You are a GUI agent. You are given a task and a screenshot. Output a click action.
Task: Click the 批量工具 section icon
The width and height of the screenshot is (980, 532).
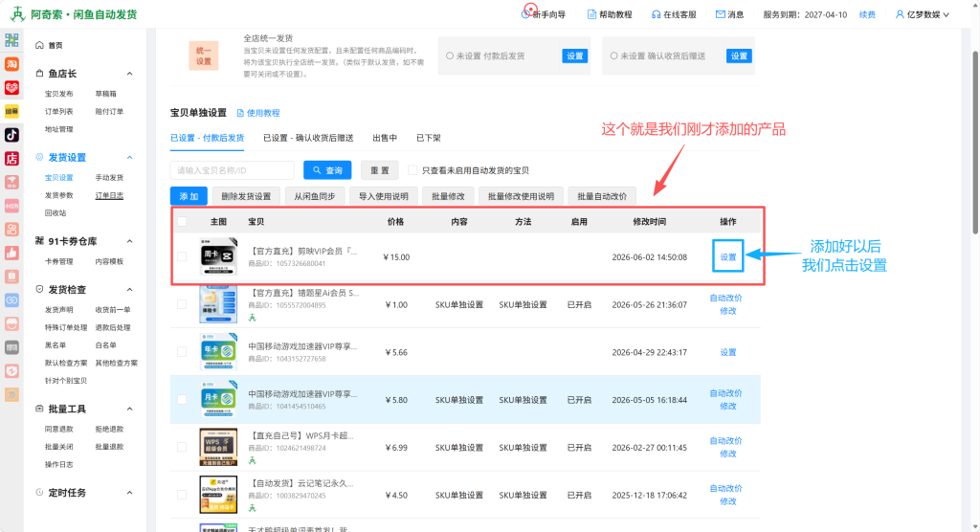pos(39,409)
